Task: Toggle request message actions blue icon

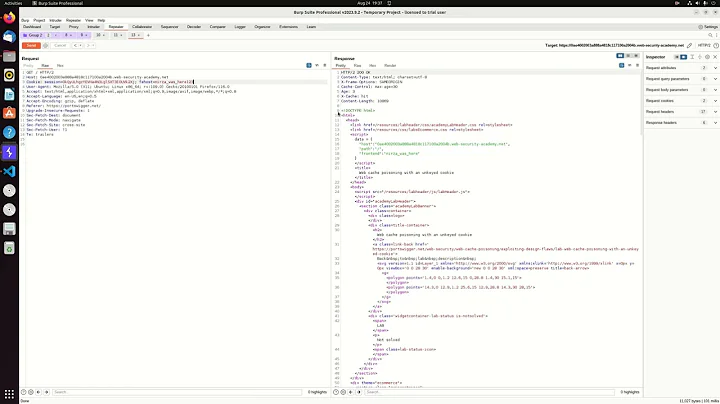Action: (x=309, y=65)
